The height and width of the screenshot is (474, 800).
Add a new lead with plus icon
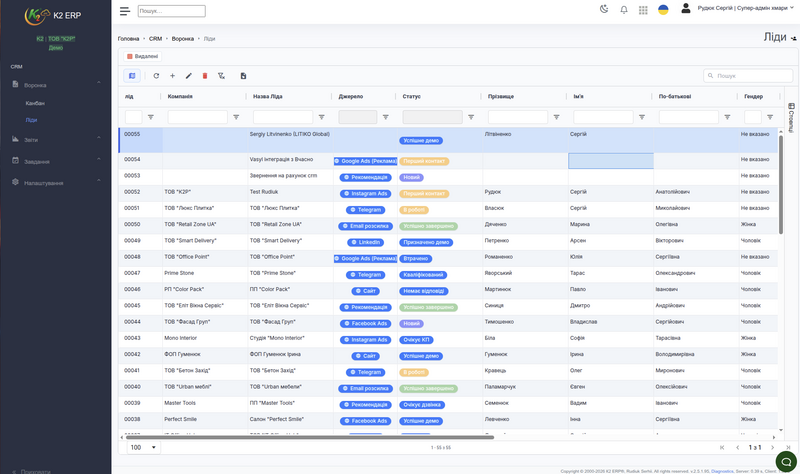172,76
